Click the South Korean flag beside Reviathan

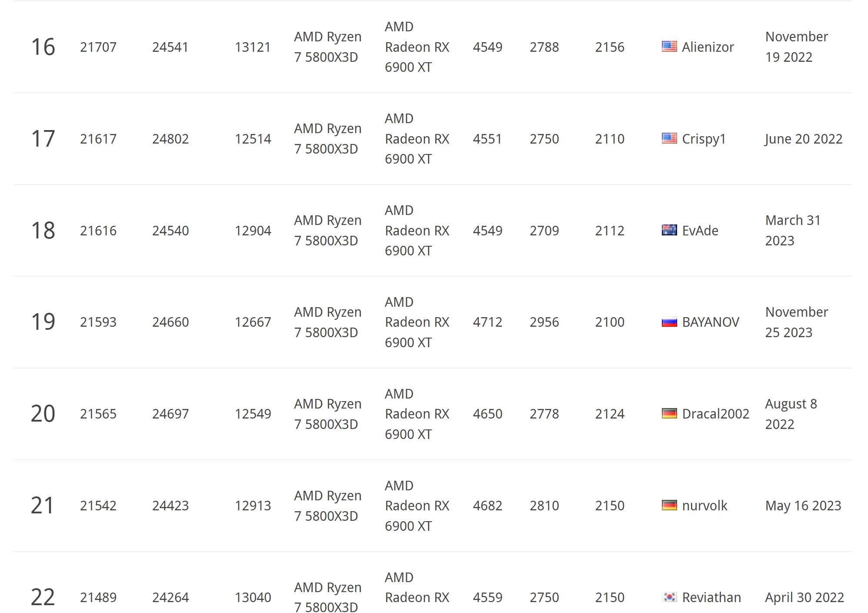669,597
